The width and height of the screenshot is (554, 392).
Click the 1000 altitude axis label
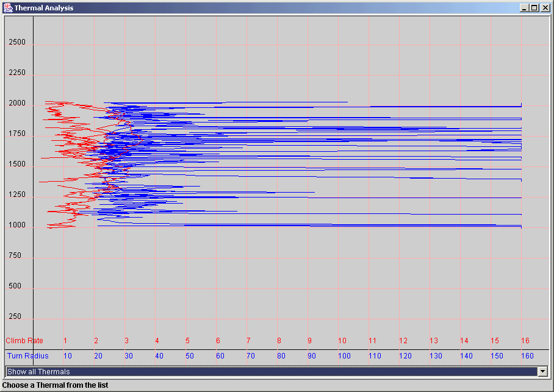[16, 226]
